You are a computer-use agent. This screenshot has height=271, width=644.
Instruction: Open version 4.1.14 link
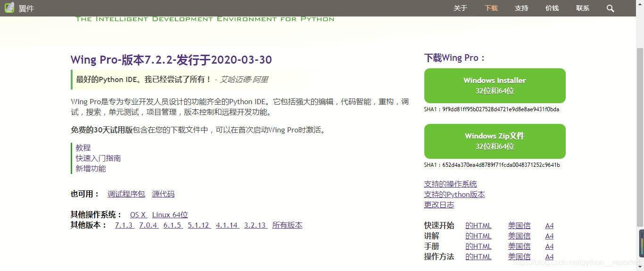[227, 225]
